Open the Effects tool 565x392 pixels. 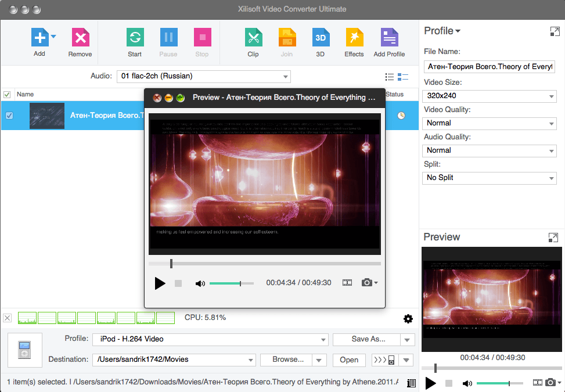(355, 37)
